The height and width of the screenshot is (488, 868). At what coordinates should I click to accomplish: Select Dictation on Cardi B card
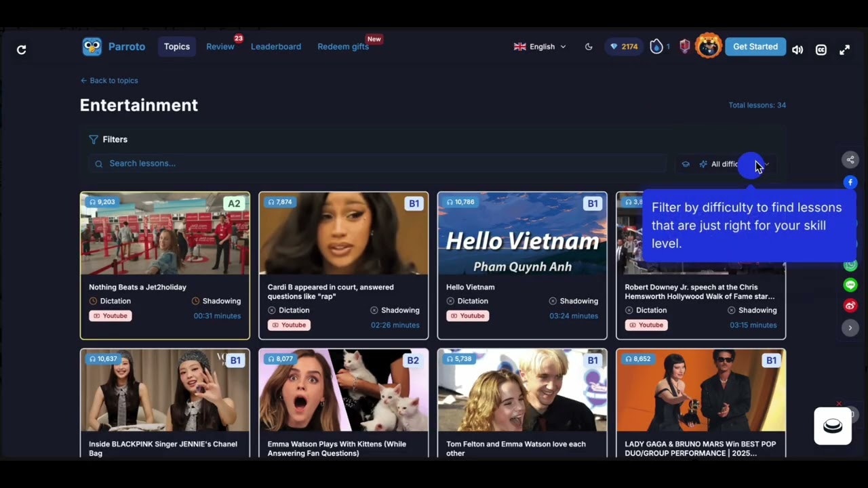pos(289,310)
